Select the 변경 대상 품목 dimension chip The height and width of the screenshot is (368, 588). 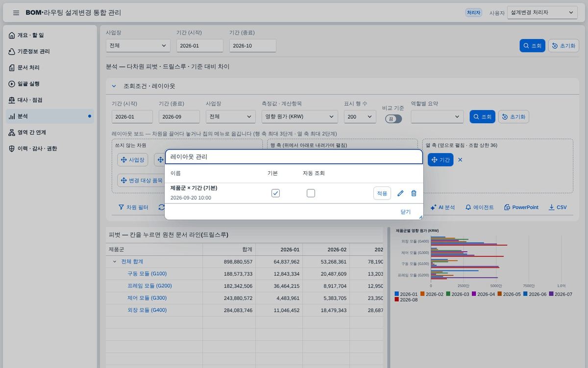(x=142, y=181)
